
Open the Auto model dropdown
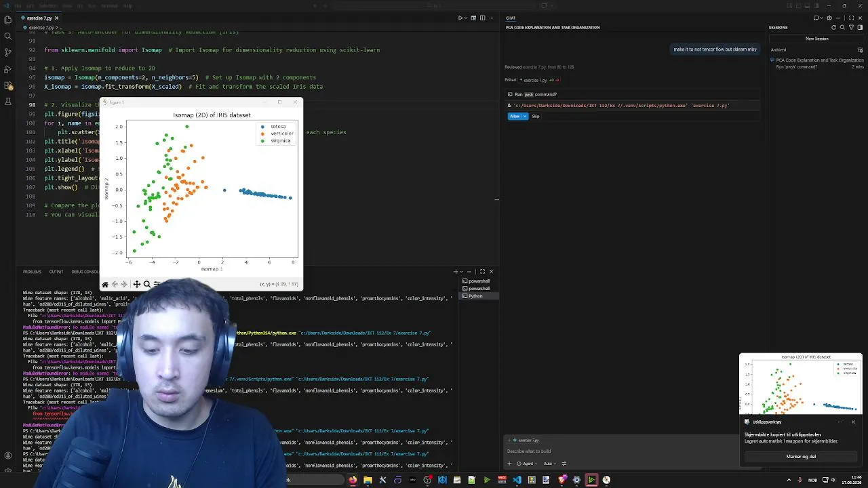(549, 464)
